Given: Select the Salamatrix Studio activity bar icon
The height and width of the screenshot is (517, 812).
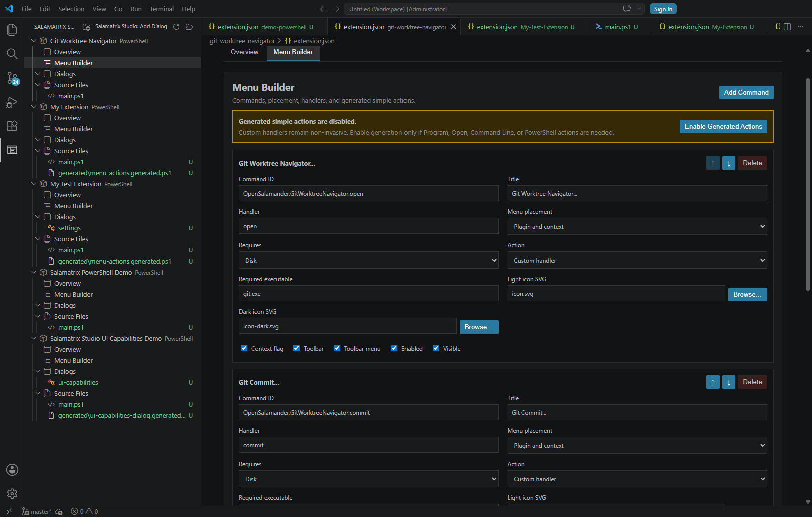Looking at the screenshot, I should [12, 150].
